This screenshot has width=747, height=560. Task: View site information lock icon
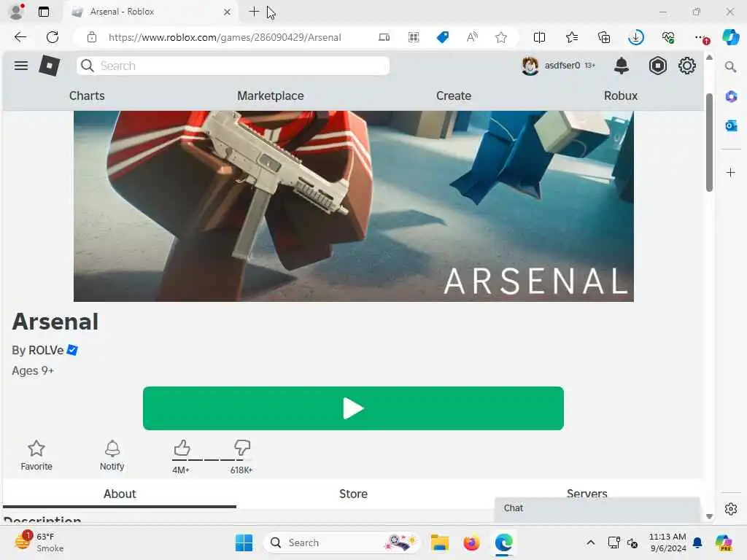click(92, 37)
